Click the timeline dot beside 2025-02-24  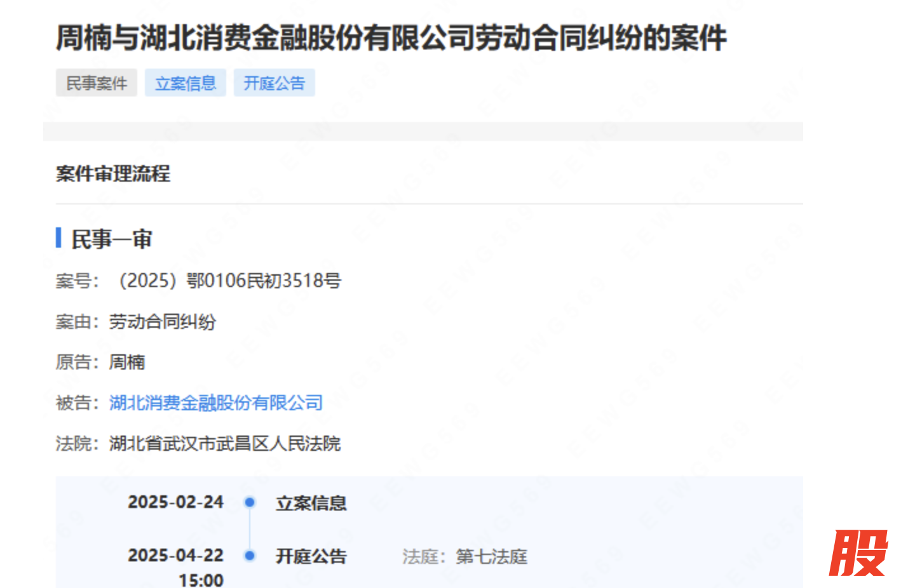click(250, 502)
